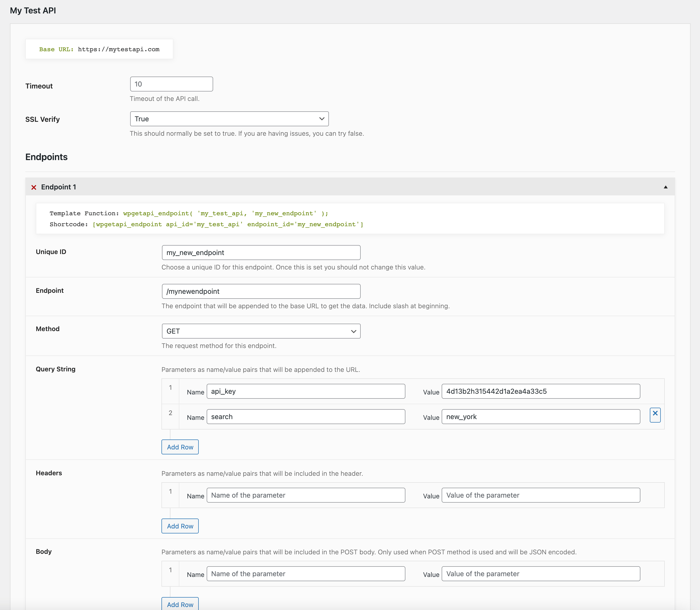
Task: Click the Endpoints section heading
Action: 47,157
